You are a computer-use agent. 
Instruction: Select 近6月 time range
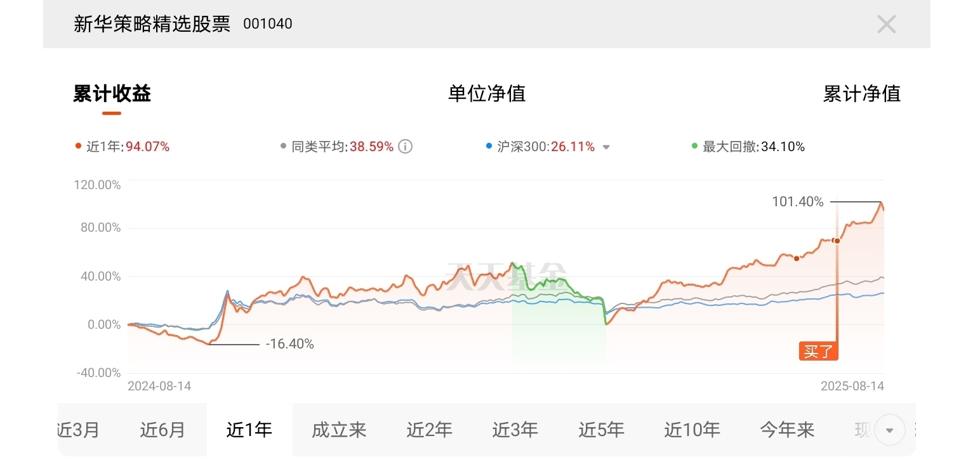tap(162, 430)
